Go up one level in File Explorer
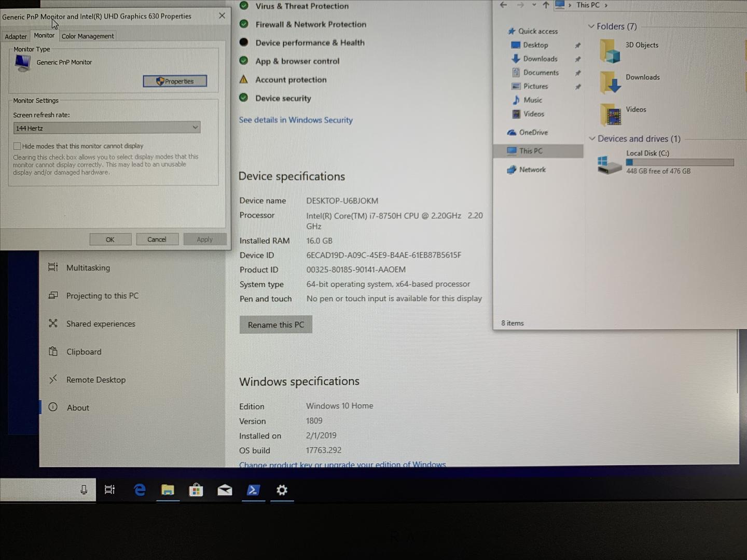747x560 pixels. [546, 5]
